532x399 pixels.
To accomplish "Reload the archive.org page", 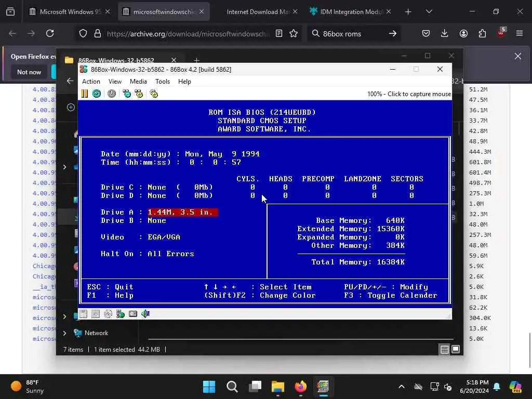I will 50,34.
